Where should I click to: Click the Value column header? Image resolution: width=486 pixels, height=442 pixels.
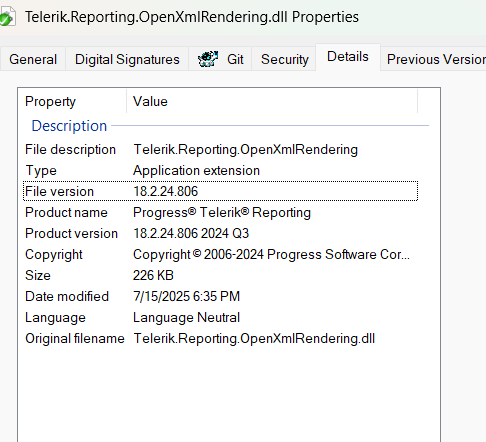pos(272,101)
